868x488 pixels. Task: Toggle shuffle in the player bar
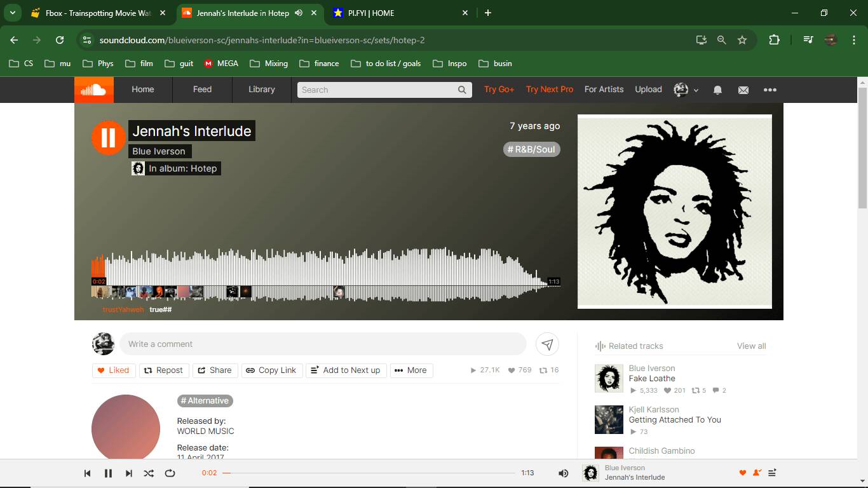(x=149, y=473)
